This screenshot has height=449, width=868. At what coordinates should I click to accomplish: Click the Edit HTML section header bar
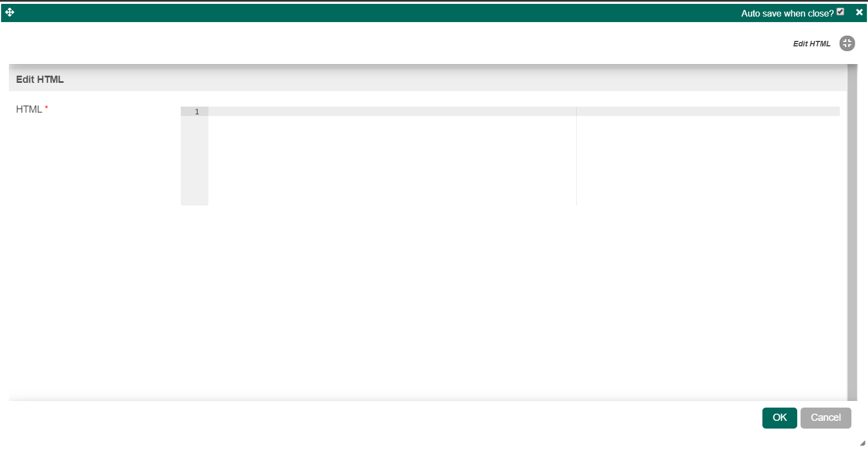[x=427, y=80]
